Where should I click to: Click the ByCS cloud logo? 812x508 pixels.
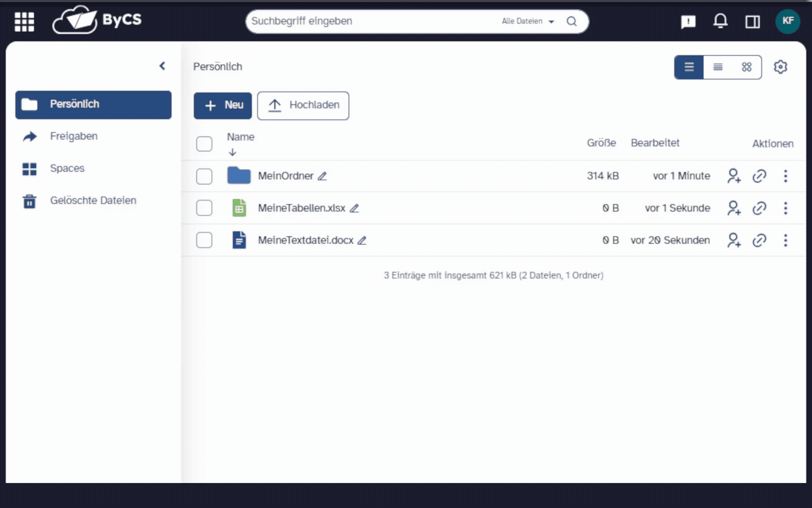click(x=97, y=20)
